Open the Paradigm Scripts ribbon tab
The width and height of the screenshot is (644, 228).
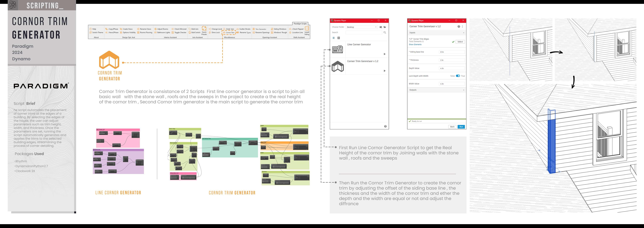300,24
